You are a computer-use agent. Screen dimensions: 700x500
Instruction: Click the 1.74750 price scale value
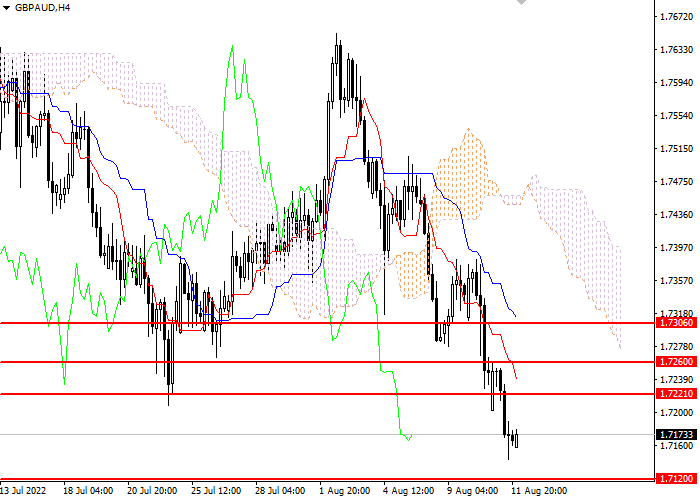point(677,182)
